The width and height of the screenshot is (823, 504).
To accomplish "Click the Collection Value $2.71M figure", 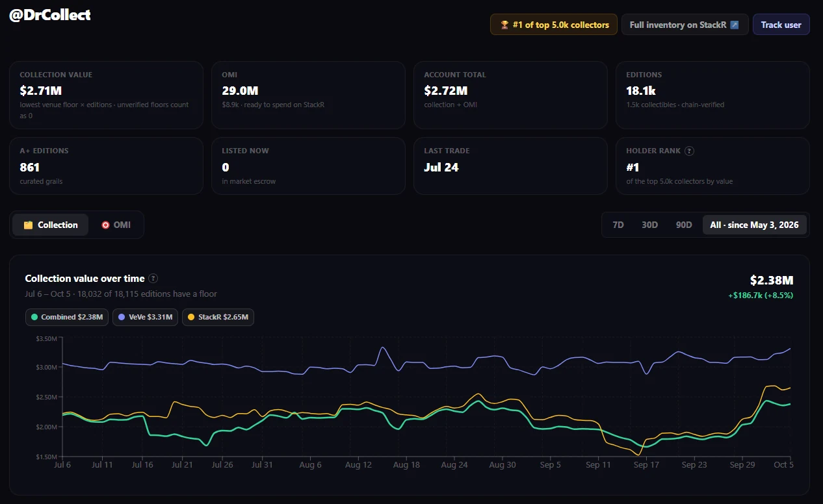I will pyautogui.click(x=40, y=90).
